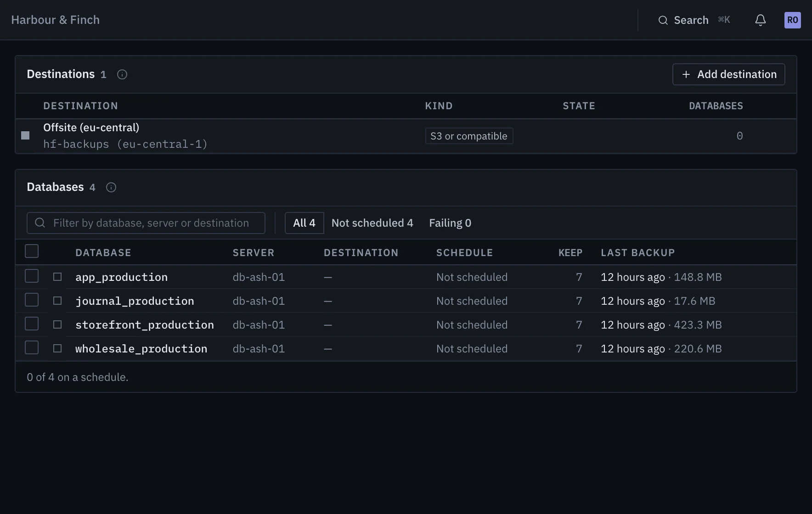Check the journal_production row checkbox

[32, 300]
